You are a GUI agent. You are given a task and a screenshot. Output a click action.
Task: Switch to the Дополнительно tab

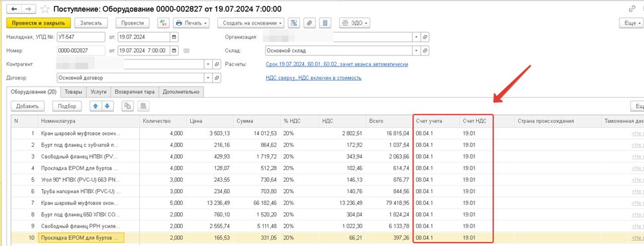tap(181, 92)
